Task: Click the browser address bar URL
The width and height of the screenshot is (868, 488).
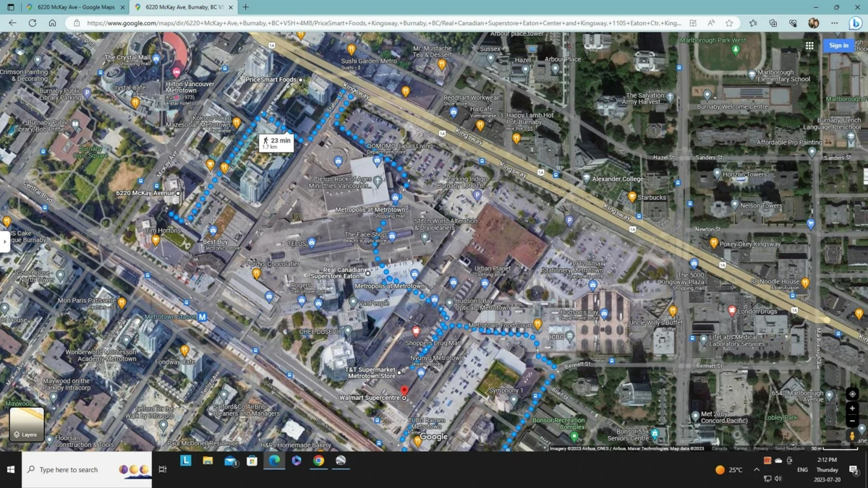Action: pyautogui.click(x=383, y=23)
